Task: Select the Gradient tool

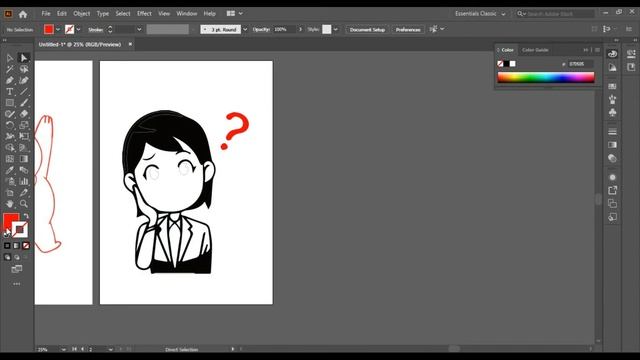Action: (24, 159)
